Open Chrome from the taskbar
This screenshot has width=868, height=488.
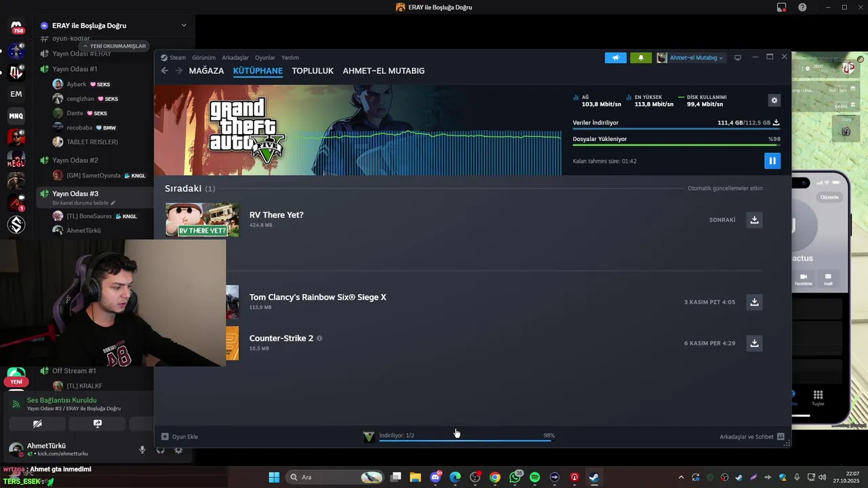click(495, 477)
